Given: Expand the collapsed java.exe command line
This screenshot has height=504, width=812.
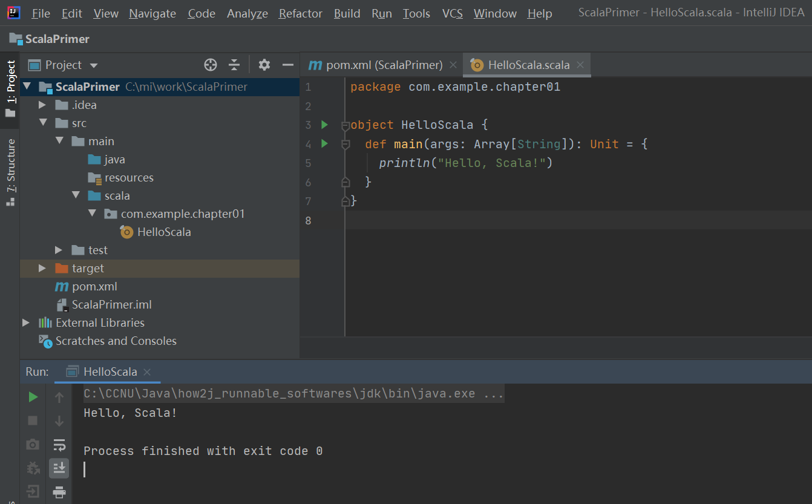Looking at the screenshot, I should (294, 394).
